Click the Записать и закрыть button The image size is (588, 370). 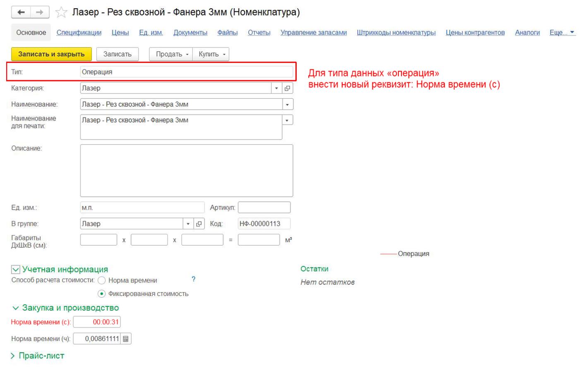(x=51, y=54)
